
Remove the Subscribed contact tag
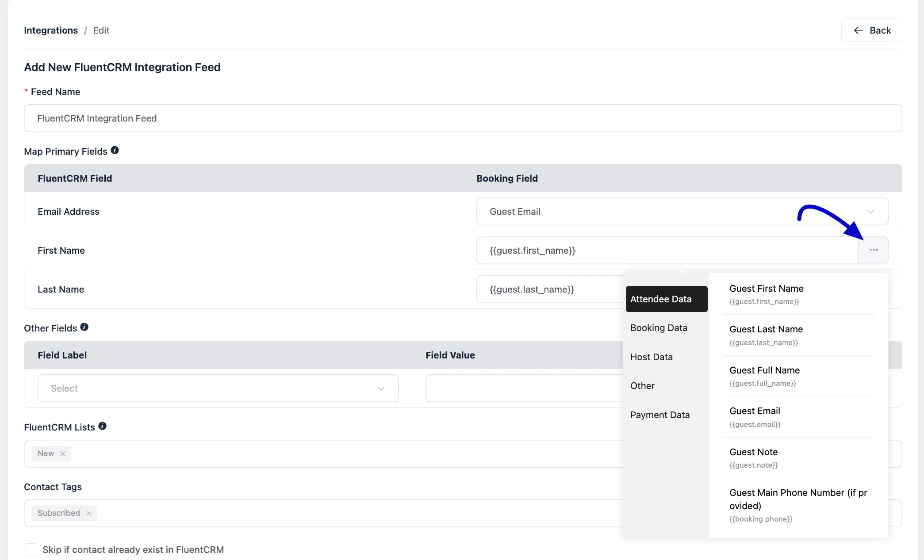89,513
